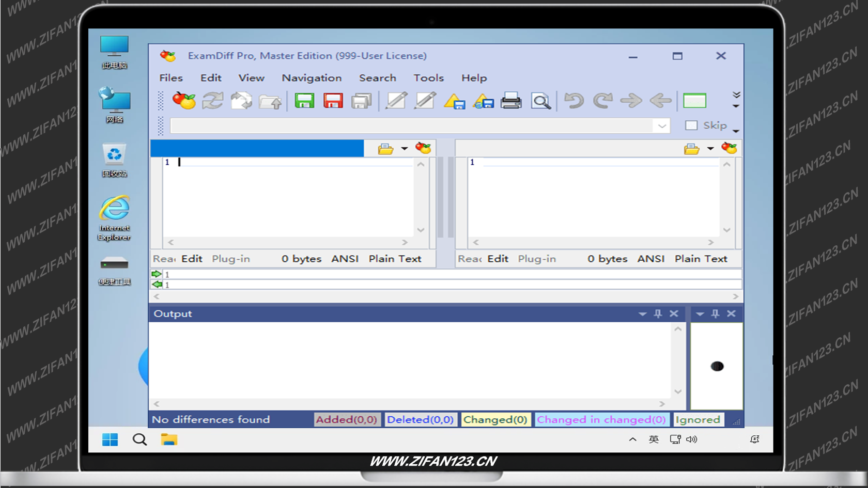
Task: Open the Navigation menu
Action: tap(312, 78)
